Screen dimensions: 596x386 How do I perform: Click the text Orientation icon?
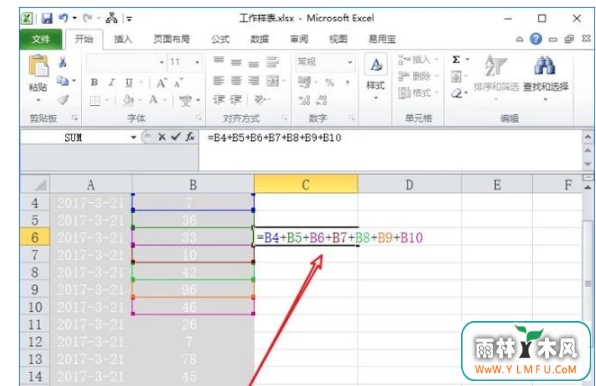tap(260, 100)
